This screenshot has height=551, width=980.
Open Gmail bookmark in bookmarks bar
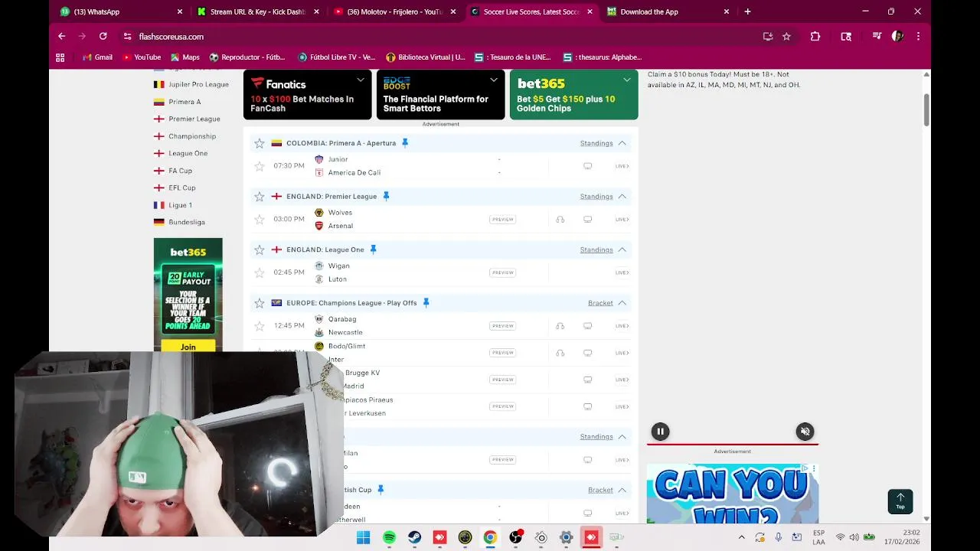96,57
